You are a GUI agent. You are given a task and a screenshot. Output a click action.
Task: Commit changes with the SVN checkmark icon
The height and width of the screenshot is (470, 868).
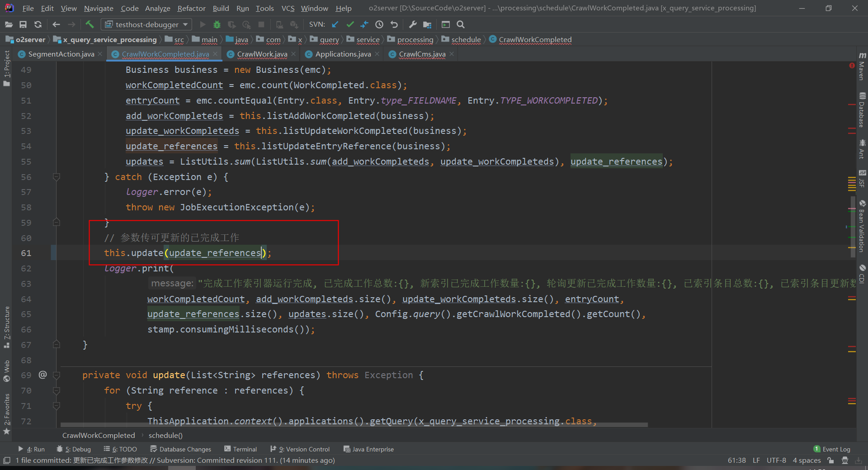click(x=350, y=24)
